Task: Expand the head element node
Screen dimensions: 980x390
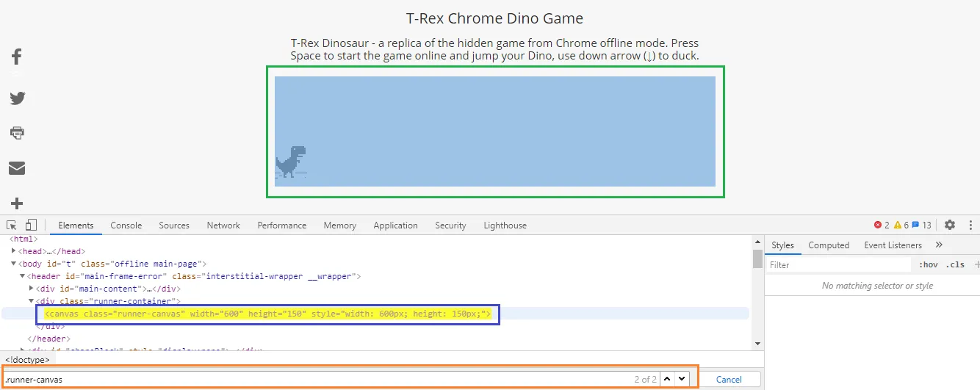Action: [14, 251]
